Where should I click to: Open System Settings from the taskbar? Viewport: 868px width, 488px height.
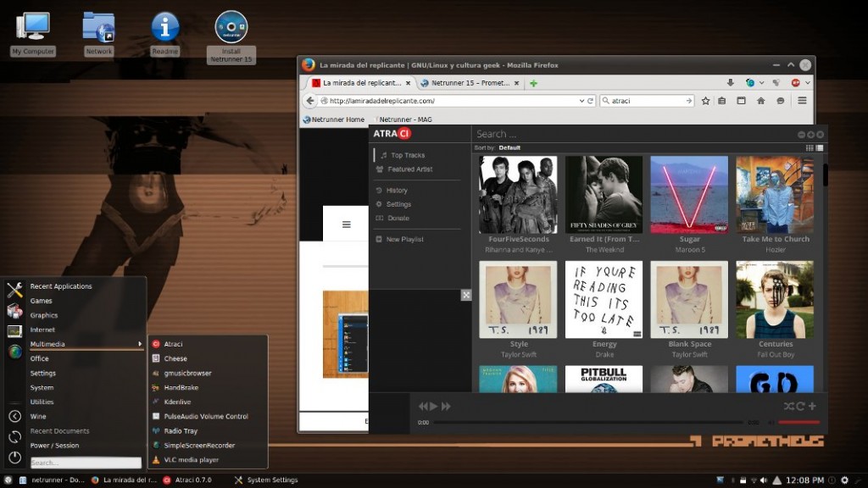click(x=266, y=480)
